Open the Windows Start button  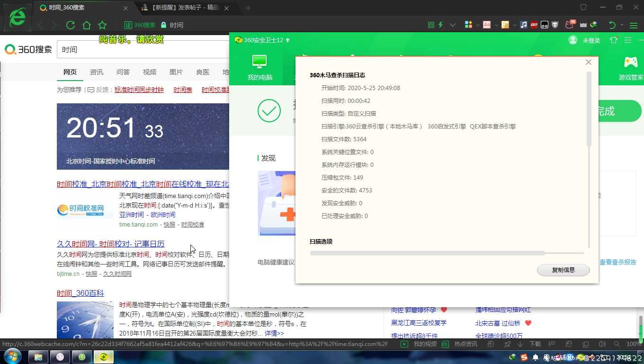click(12, 356)
